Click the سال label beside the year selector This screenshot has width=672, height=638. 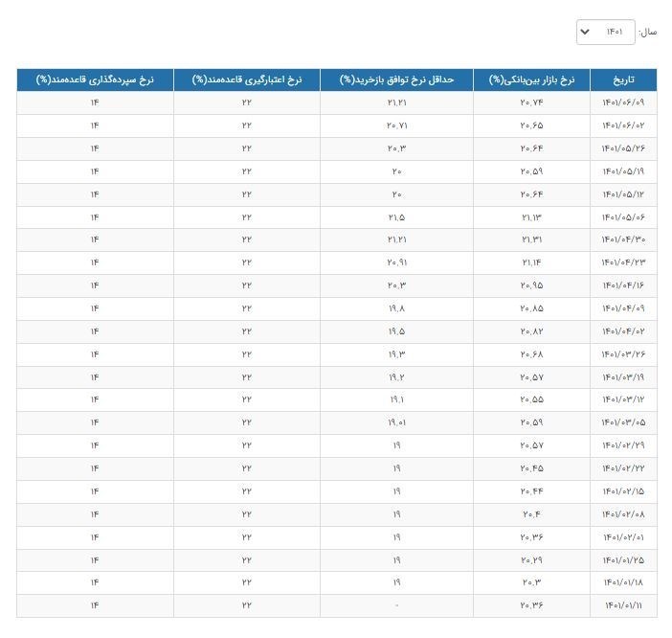click(648, 32)
